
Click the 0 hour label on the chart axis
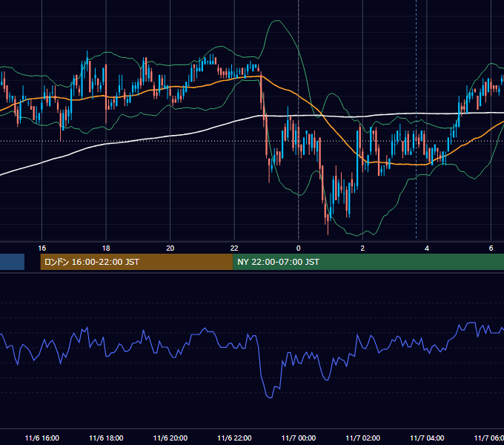tap(298, 248)
